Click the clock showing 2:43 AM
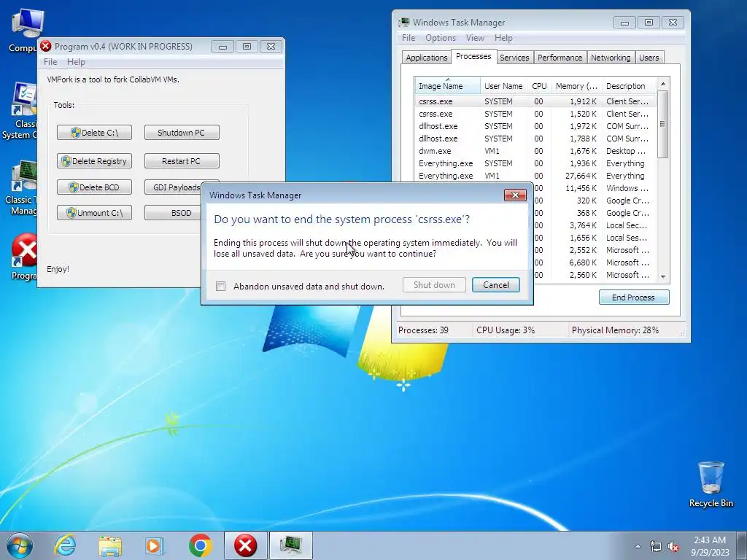The image size is (747, 560). pyautogui.click(x=710, y=545)
